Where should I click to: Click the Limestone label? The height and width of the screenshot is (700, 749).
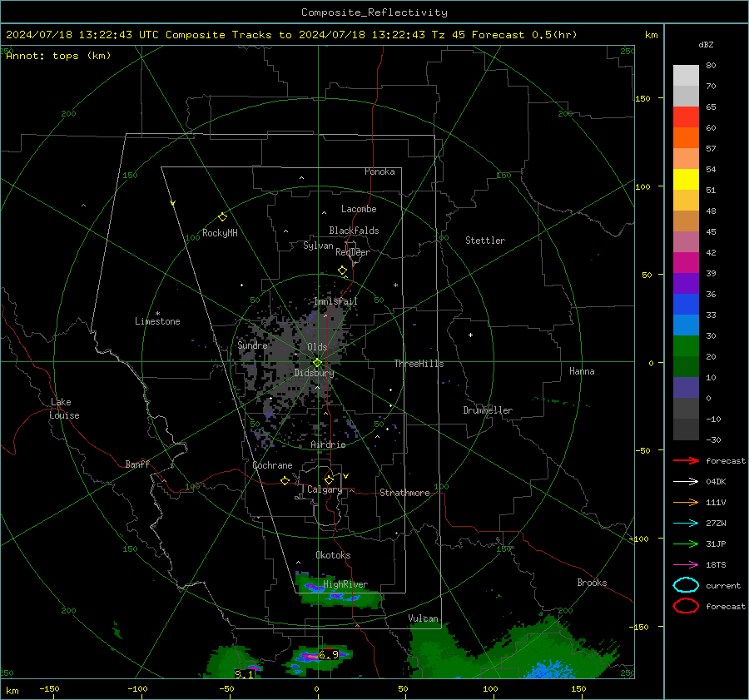(157, 321)
